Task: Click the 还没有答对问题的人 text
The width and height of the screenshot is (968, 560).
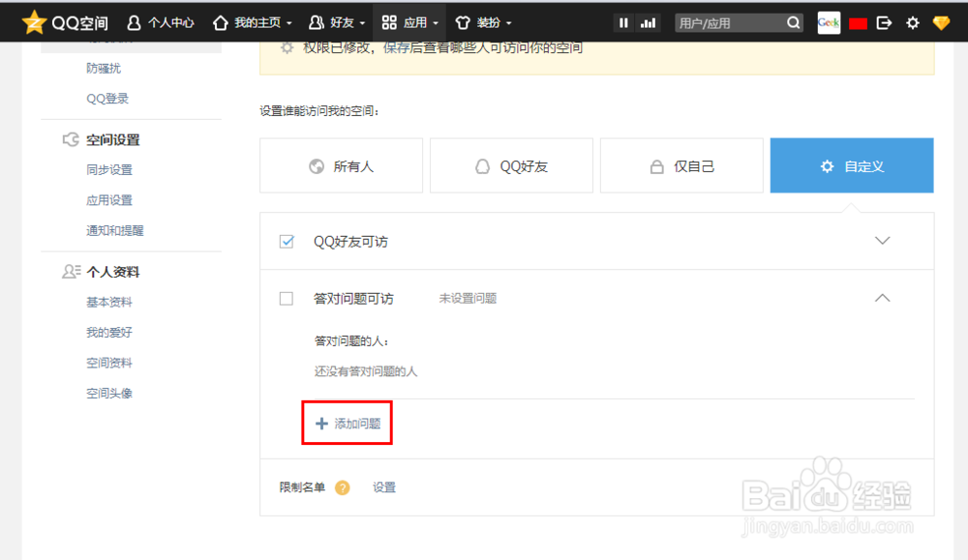Action: (x=366, y=371)
